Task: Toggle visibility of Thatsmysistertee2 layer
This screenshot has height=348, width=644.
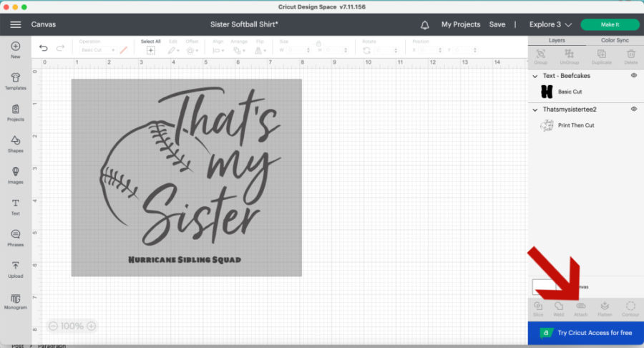Action: (633, 109)
